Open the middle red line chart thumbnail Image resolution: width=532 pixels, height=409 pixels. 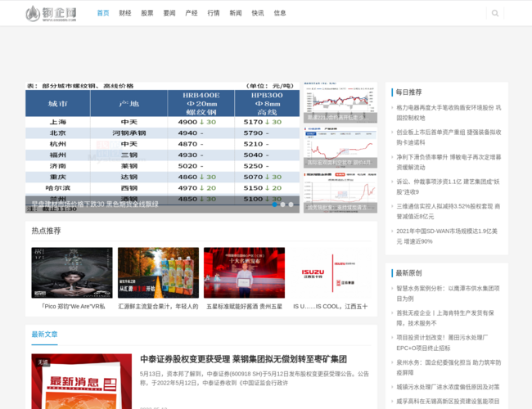click(340, 147)
